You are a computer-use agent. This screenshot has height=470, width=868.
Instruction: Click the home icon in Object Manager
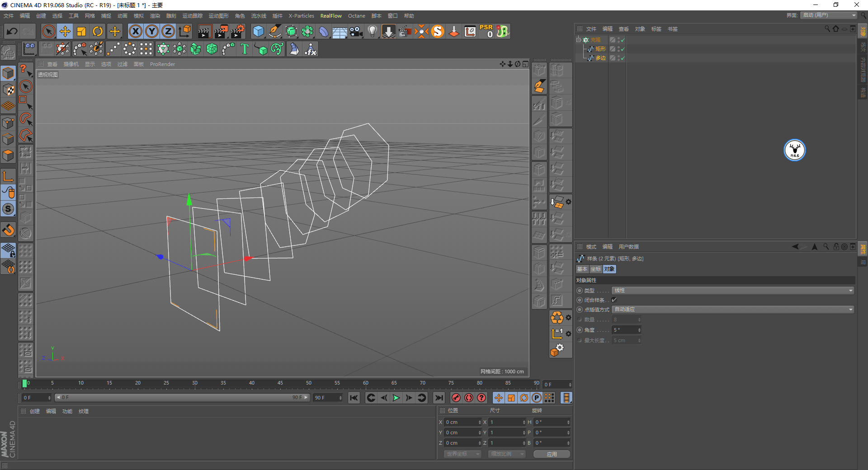(836, 29)
